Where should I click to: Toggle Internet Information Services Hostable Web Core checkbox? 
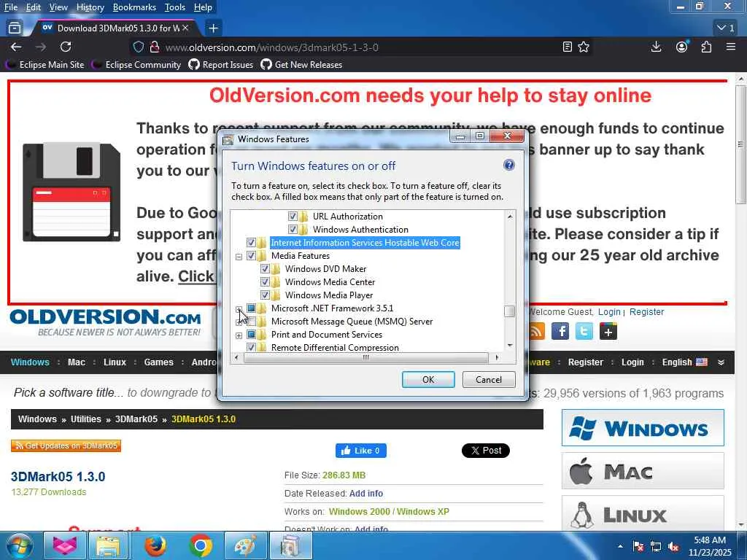(x=251, y=242)
